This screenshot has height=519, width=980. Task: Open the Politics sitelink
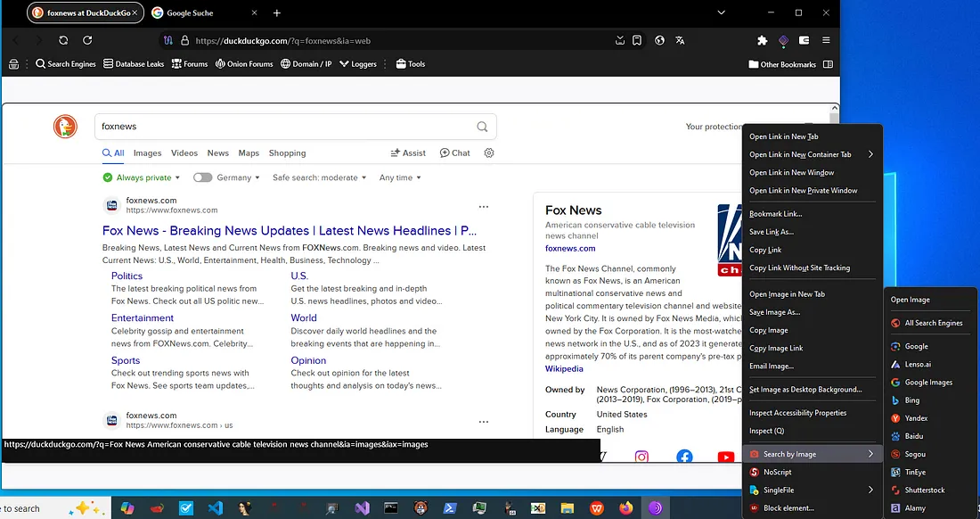(x=127, y=276)
